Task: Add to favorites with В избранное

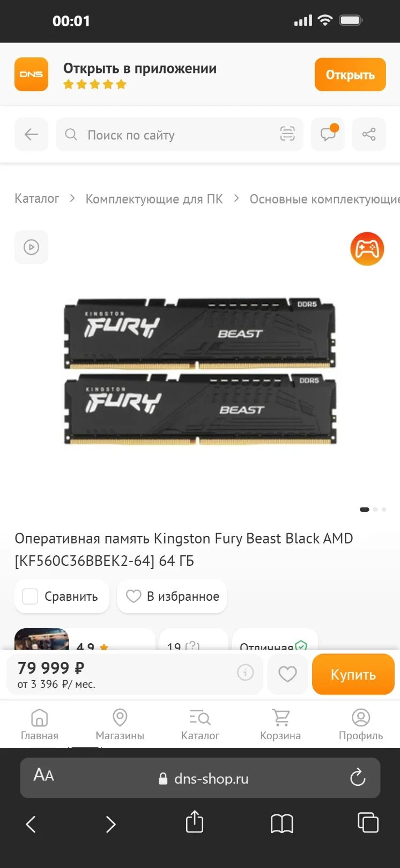Action: [172, 596]
